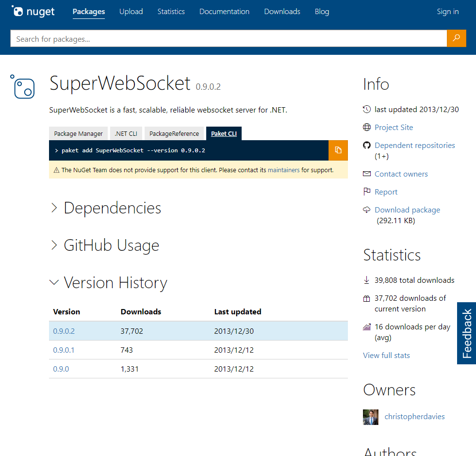The width and height of the screenshot is (476, 456).
Task: Open the Packages nav item
Action: click(x=89, y=12)
